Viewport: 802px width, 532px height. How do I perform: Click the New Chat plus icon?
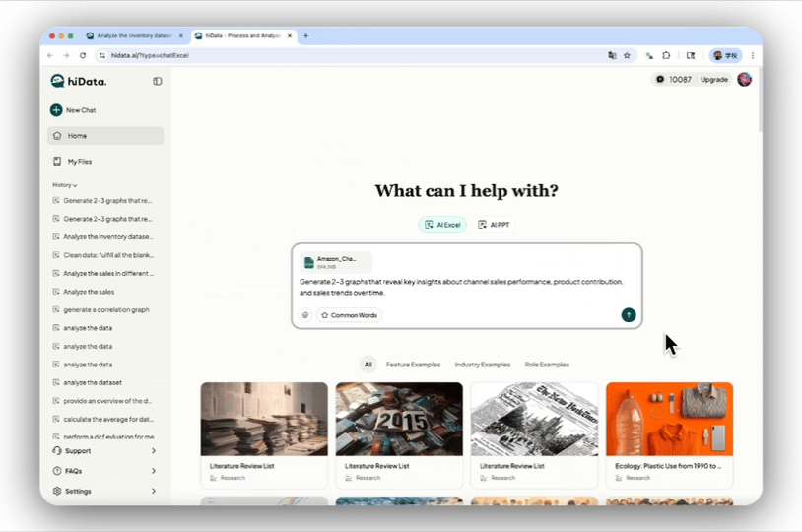coord(56,110)
